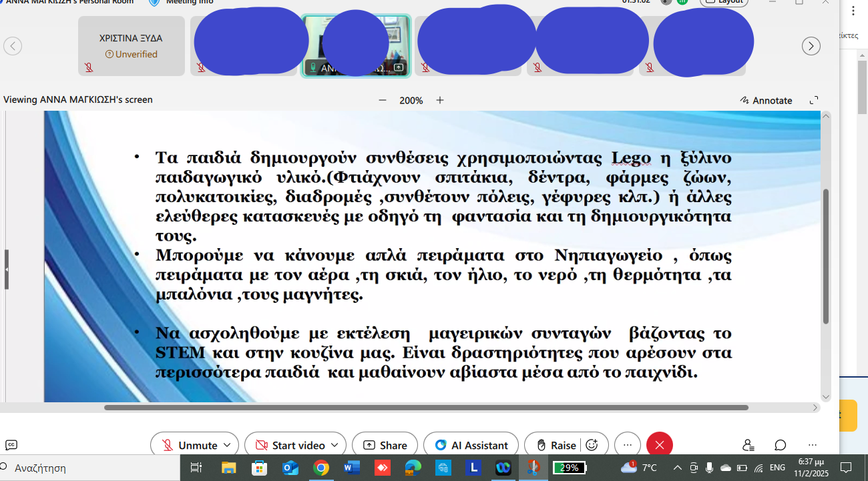Turn on camera with Start video
This screenshot has height=481, width=868.
[x=290, y=445]
